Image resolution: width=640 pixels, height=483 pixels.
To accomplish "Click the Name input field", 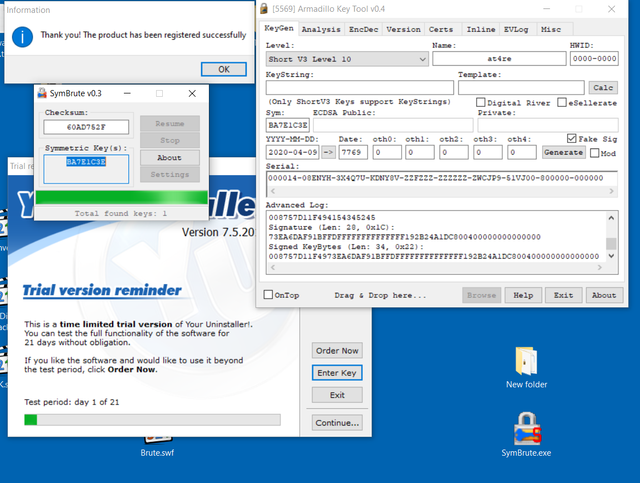I will [x=499, y=59].
